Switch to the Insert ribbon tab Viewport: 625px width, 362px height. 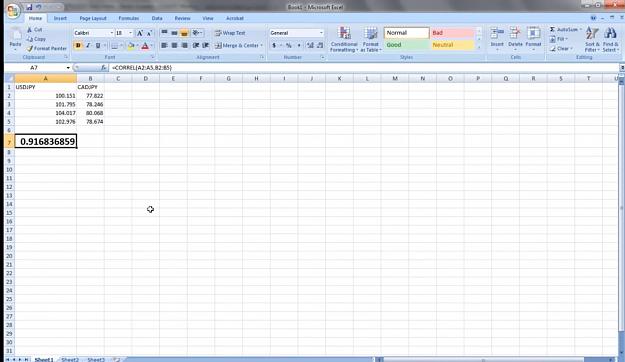60,18
